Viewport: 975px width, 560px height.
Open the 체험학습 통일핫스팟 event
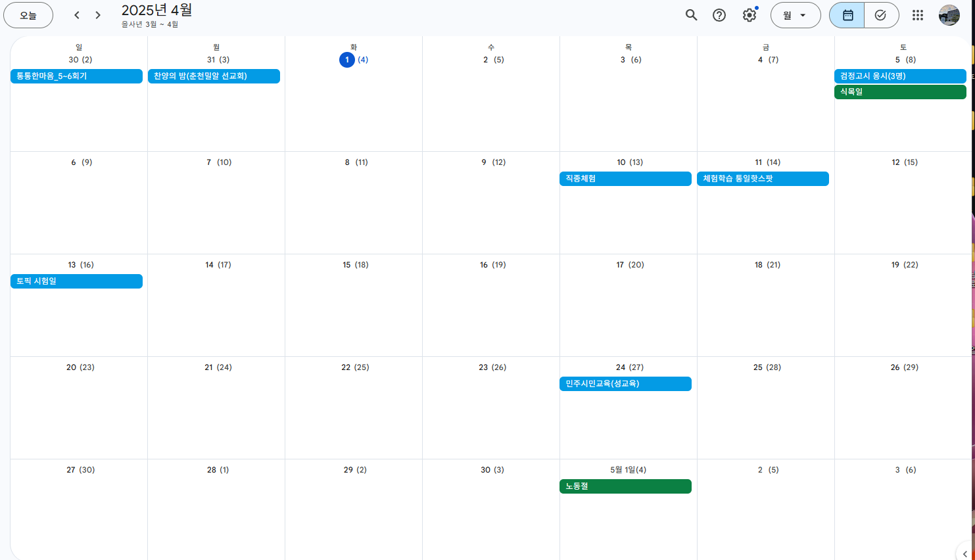click(763, 179)
